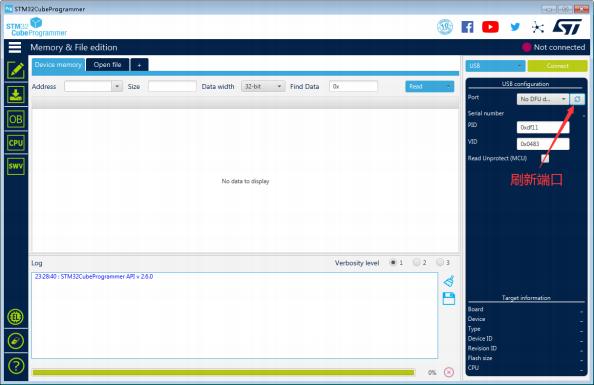
Task: Open the hamburger menu icon
Action: pos(15,47)
